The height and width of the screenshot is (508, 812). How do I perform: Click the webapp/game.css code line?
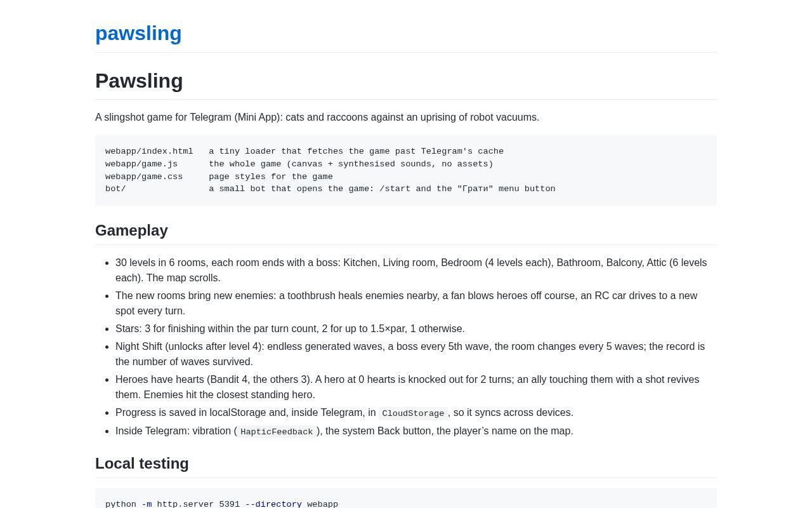pos(219,177)
